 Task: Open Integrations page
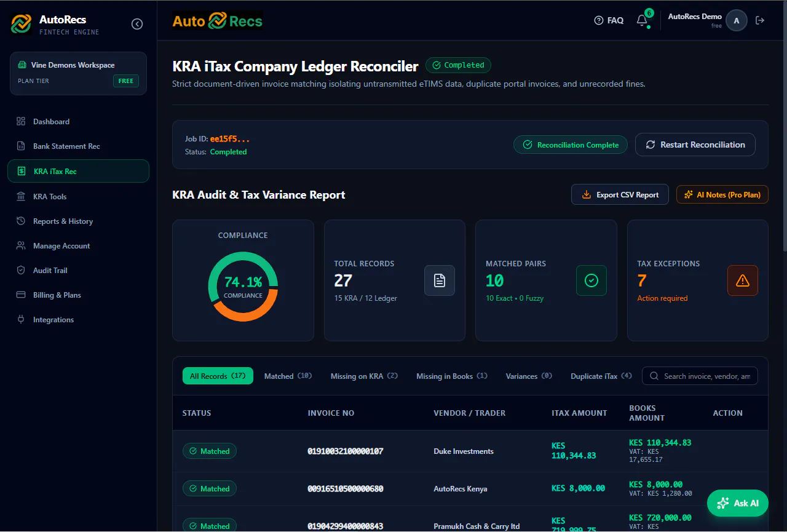(78, 320)
